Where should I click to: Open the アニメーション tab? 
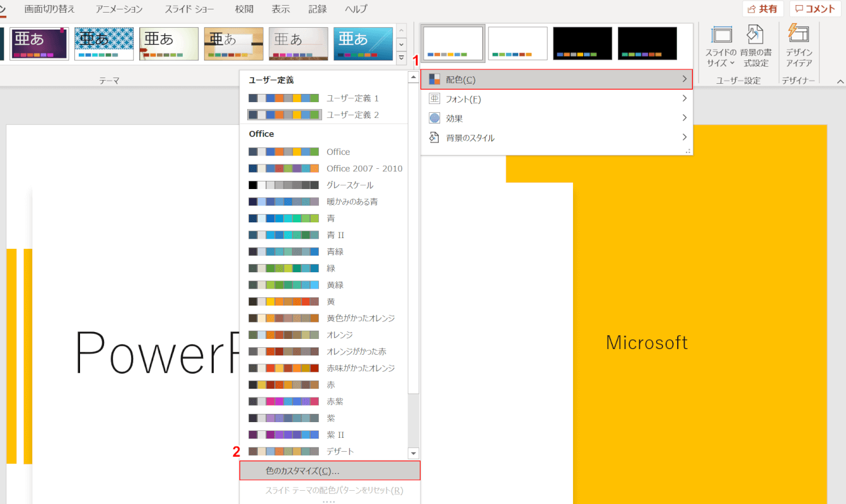click(x=119, y=9)
